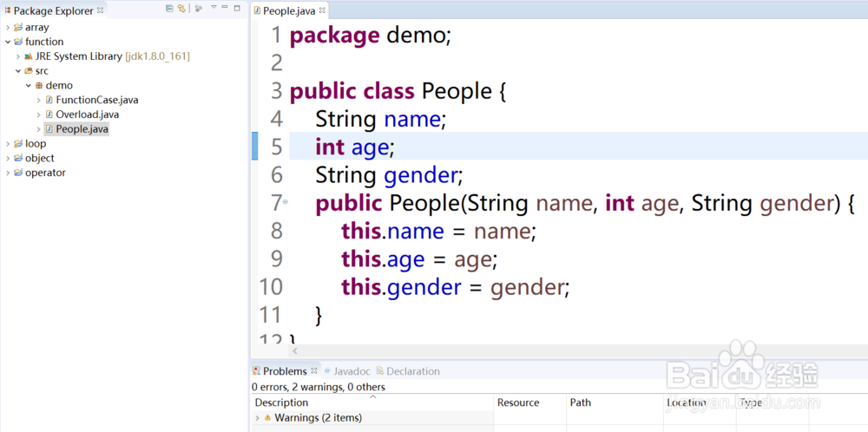This screenshot has height=432, width=868.
Task: Close the People.java editor tab
Action: pos(323,10)
